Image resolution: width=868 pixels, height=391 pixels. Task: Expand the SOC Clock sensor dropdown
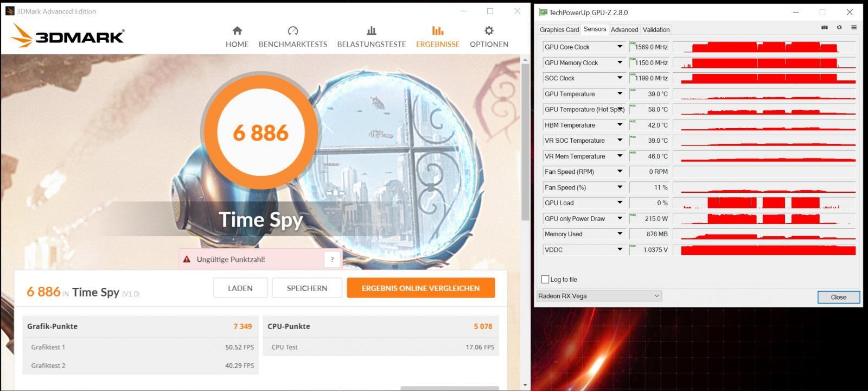(620, 78)
